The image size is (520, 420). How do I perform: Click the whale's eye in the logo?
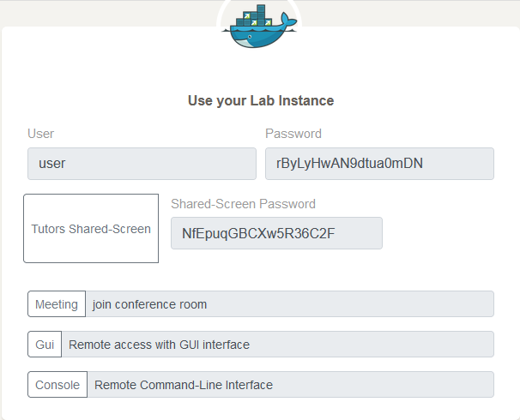pyautogui.click(x=250, y=37)
